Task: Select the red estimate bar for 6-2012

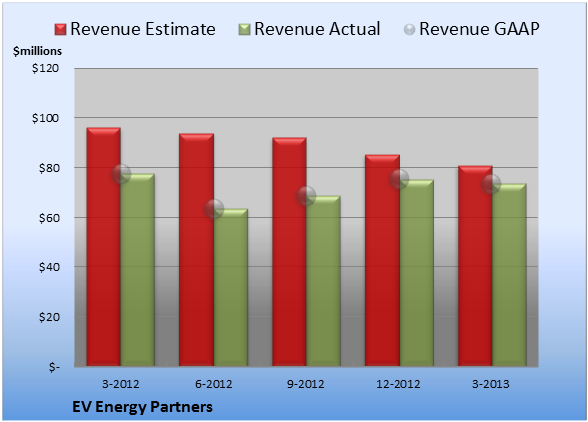Action: (196, 250)
